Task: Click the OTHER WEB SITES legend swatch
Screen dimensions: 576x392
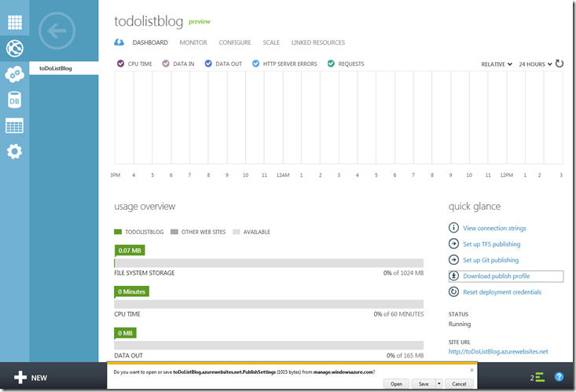Action: pos(174,232)
